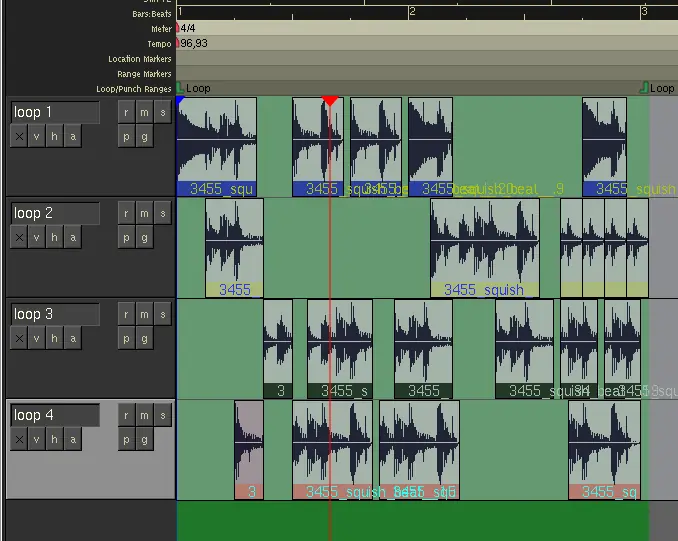Mute the loop 1 track
678x541 pixels.
pos(144,112)
